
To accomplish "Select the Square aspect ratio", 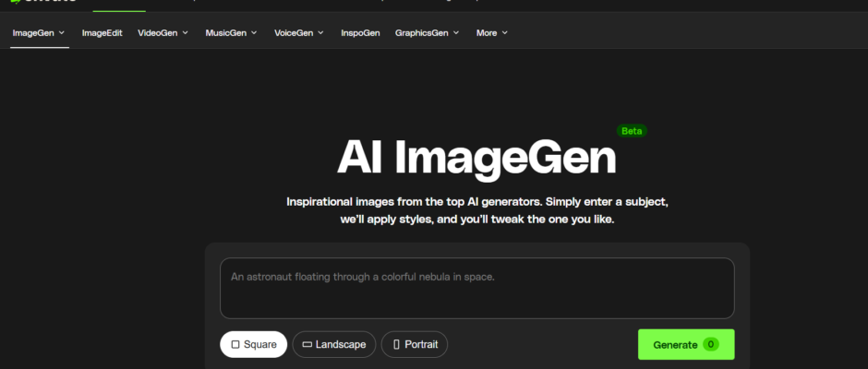I will click(x=253, y=345).
